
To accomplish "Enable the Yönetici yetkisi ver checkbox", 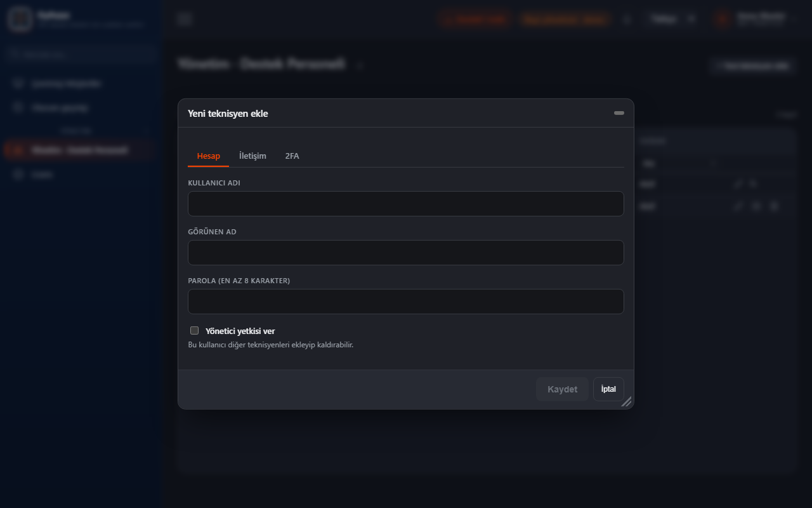I will click(x=195, y=330).
